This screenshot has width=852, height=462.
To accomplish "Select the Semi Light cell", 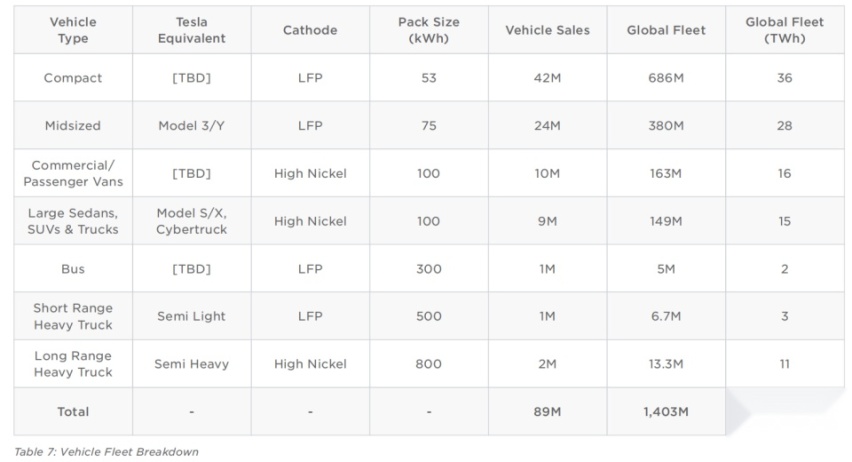I will (x=191, y=316).
